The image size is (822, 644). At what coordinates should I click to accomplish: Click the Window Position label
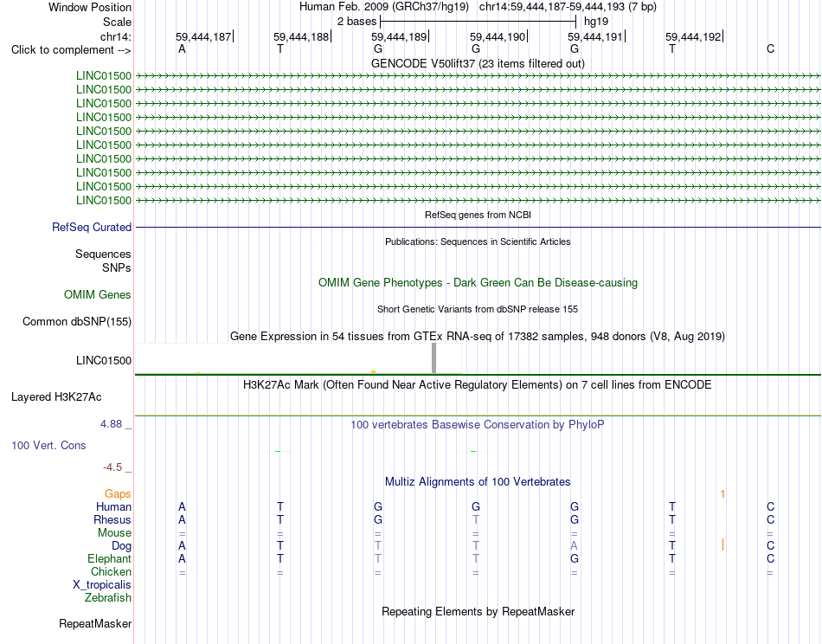click(x=90, y=7)
